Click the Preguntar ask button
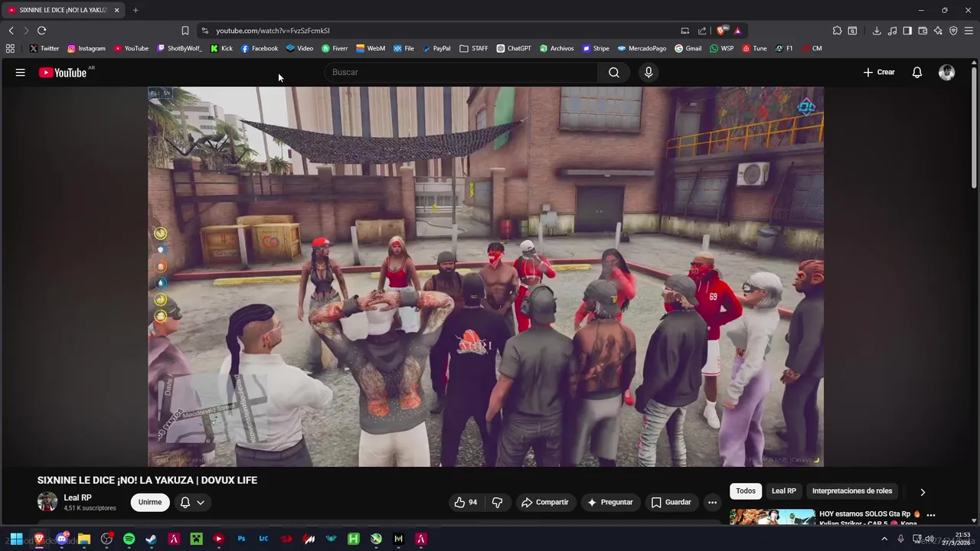The image size is (980, 551). (x=610, y=502)
